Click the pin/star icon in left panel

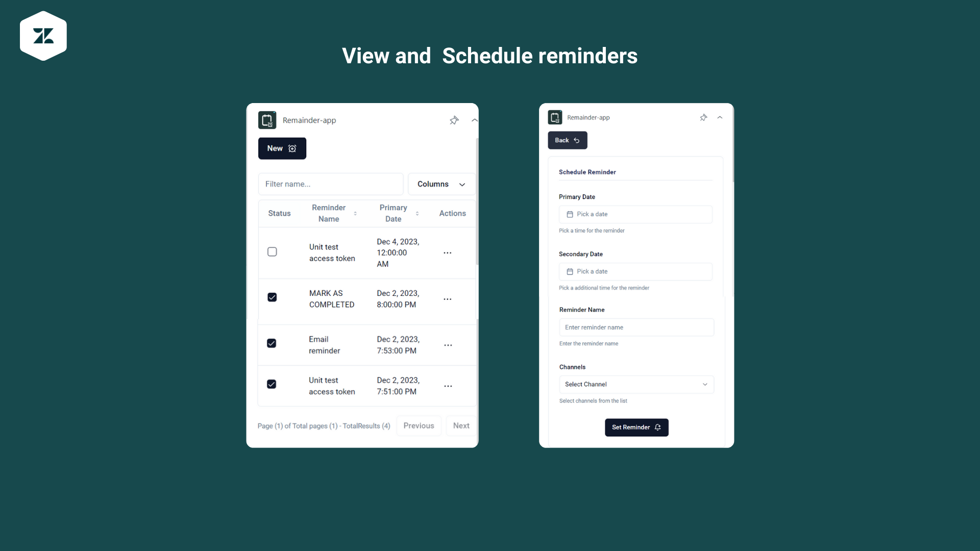click(454, 120)
